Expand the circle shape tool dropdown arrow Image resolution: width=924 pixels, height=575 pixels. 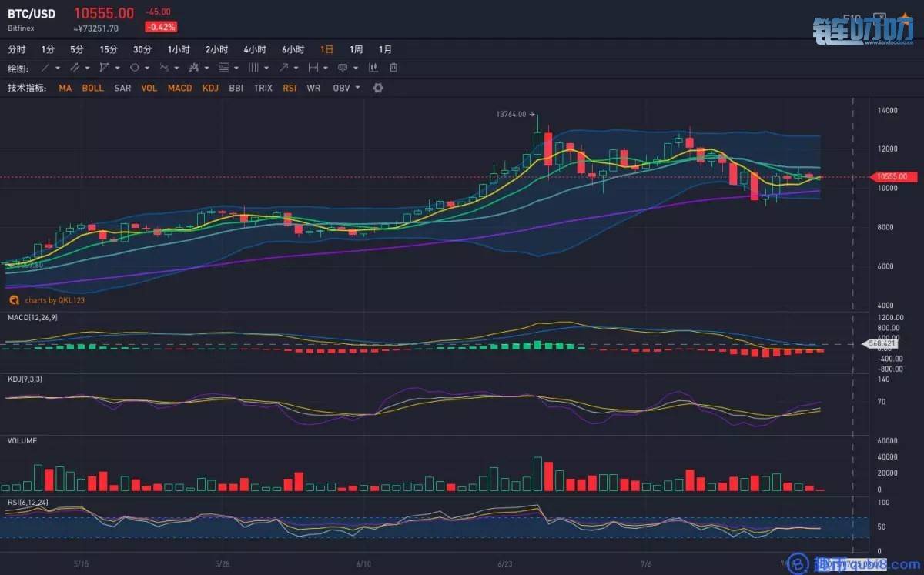[x=147, y=68]
